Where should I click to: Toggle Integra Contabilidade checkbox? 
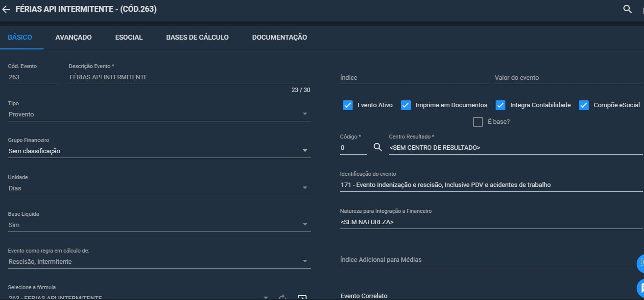point(501,105)
